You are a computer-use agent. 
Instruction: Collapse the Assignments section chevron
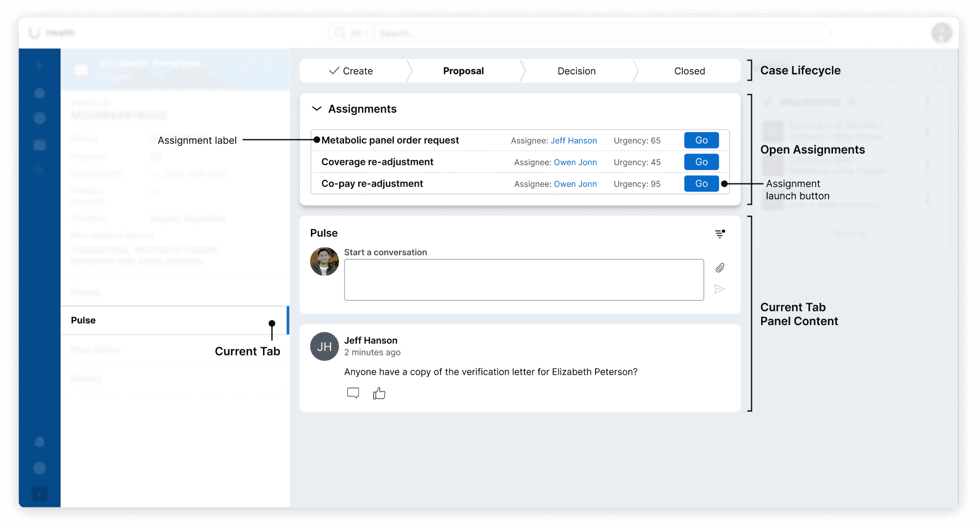[316, 109]
